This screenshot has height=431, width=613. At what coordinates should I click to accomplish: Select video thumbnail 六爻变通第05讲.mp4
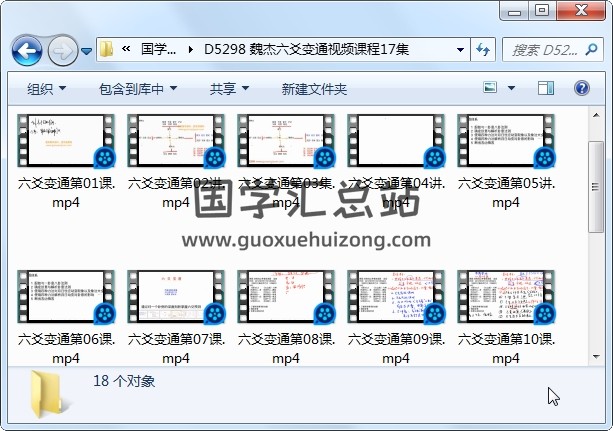click(506, 141)
